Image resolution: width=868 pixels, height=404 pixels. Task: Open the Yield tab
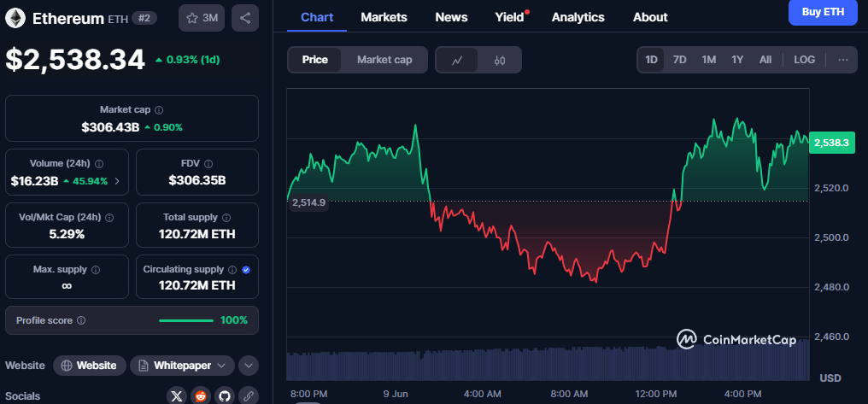(x=510, y=17)
